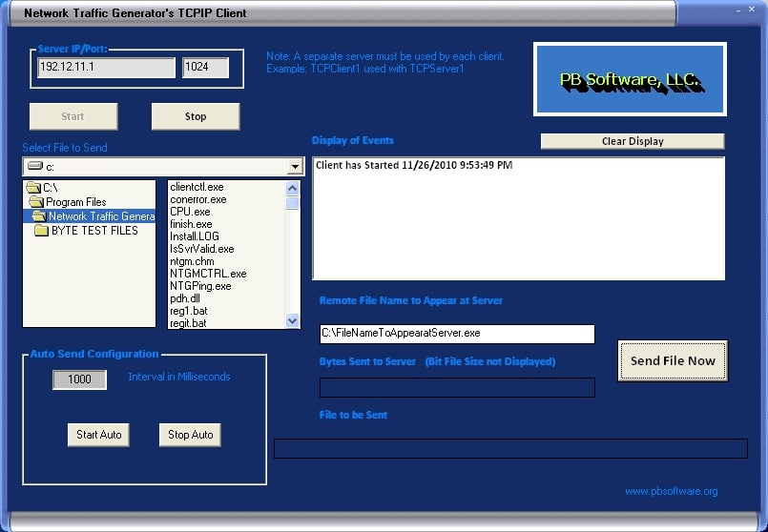Close the TCPIP Client window

(753, 10)
